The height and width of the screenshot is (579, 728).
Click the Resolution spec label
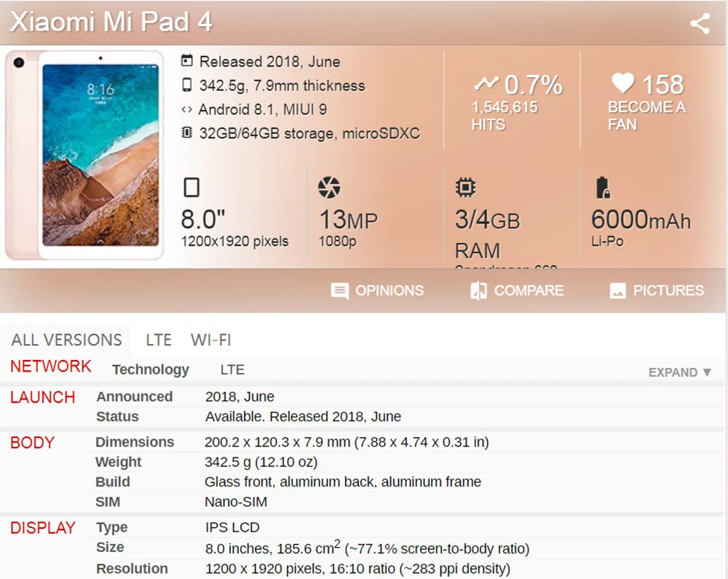point(132,568)
